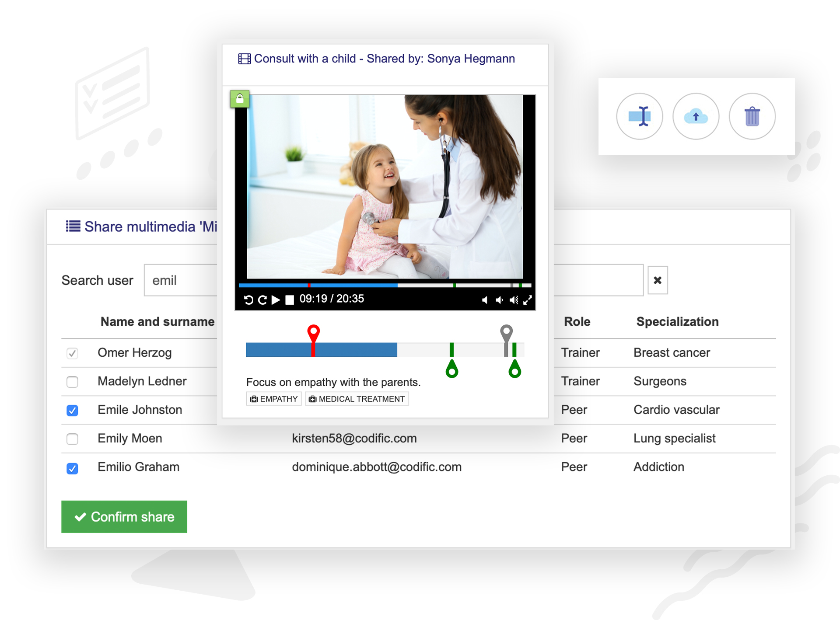Click the Confirm share button
Viewport: 840px width, 620px height.
click(124, 516)
